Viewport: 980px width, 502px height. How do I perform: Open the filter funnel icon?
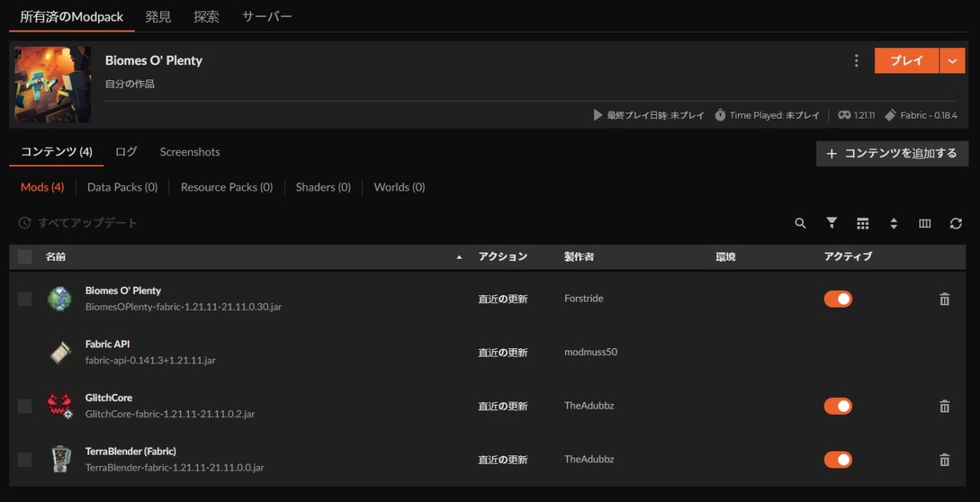(x=831, y=223)
